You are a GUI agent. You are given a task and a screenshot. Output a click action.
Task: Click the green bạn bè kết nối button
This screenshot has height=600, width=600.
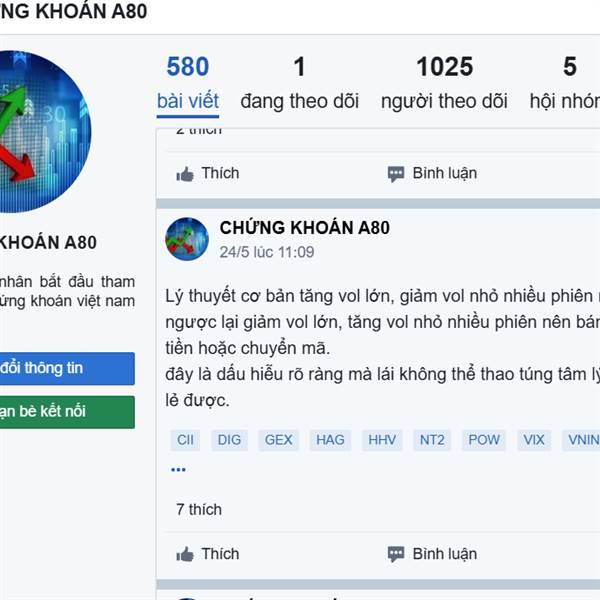(x=67, y=412)
